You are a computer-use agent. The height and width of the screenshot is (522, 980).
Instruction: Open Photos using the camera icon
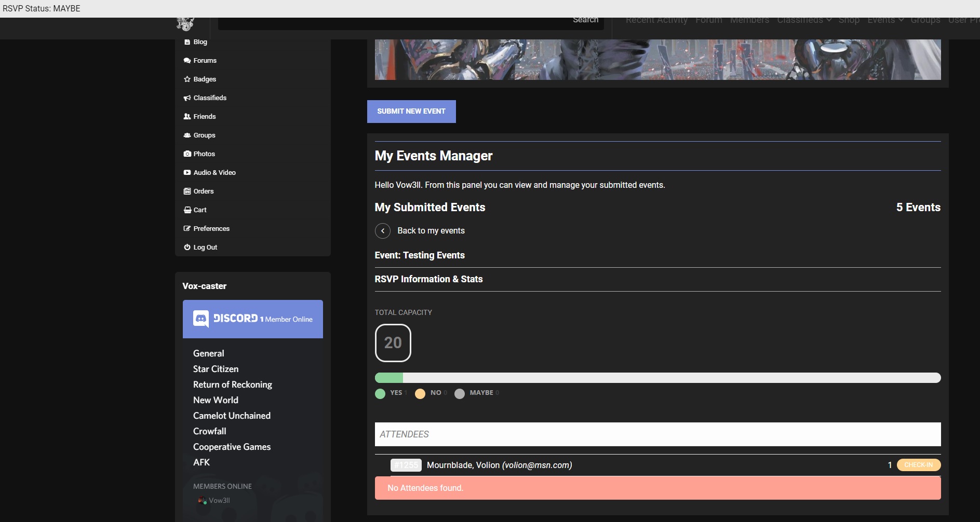187,154
